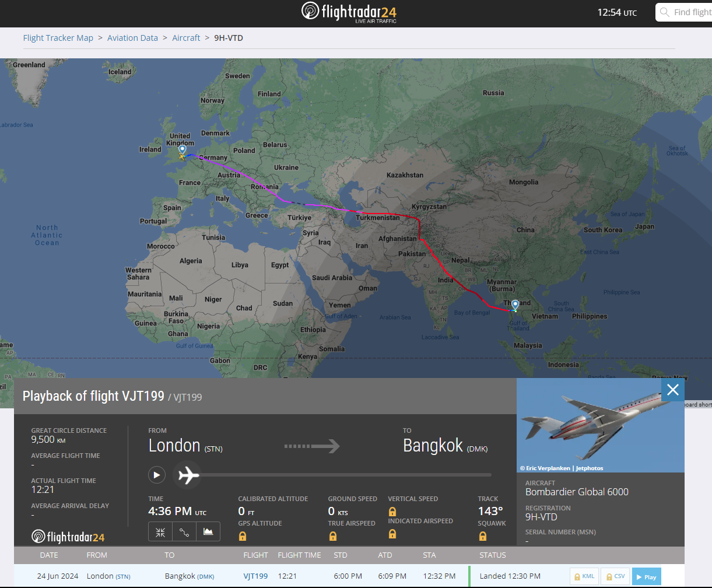The image size is (712, 588).
Task: Click the 24 Jun 2024 date cell
Action: click(58, 576)
